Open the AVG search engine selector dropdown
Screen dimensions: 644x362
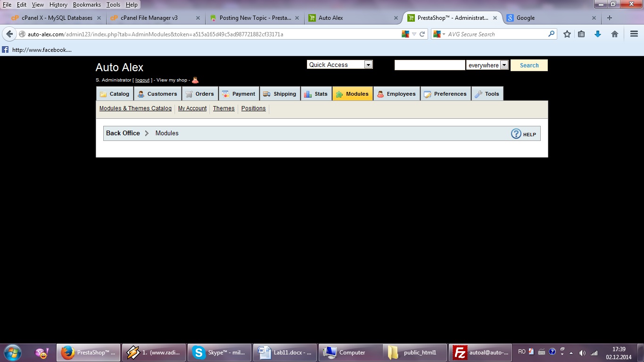(439, 34)
